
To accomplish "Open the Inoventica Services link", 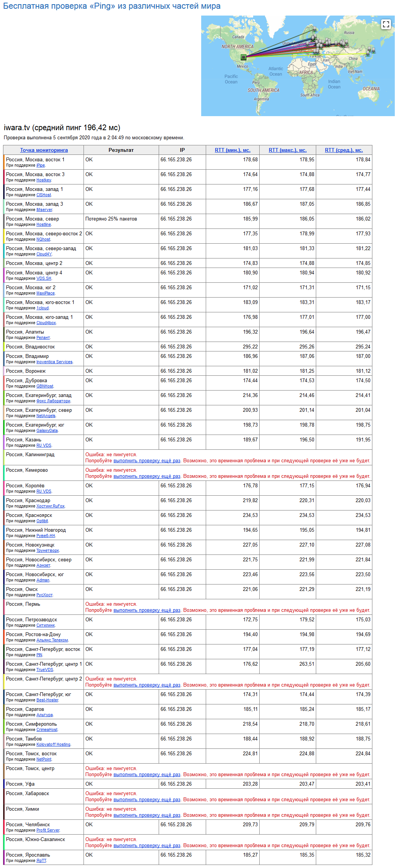I will coord(54,362).
